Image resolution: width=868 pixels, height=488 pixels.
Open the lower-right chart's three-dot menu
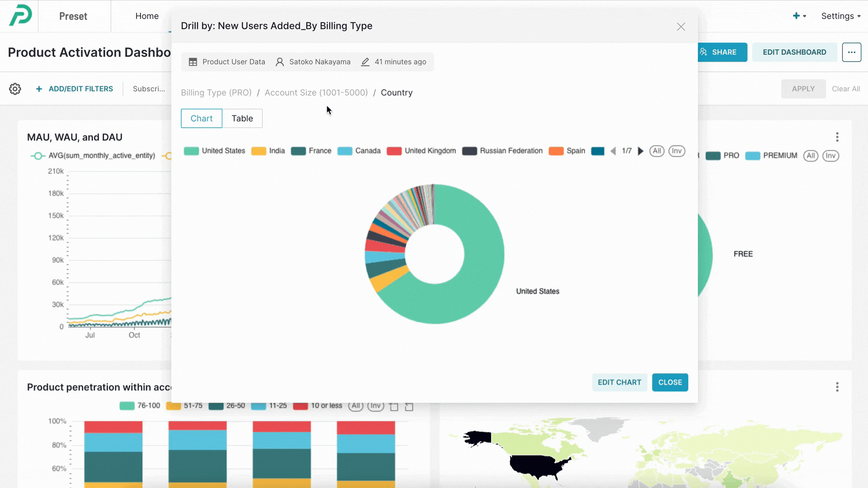tap(837, 387)
